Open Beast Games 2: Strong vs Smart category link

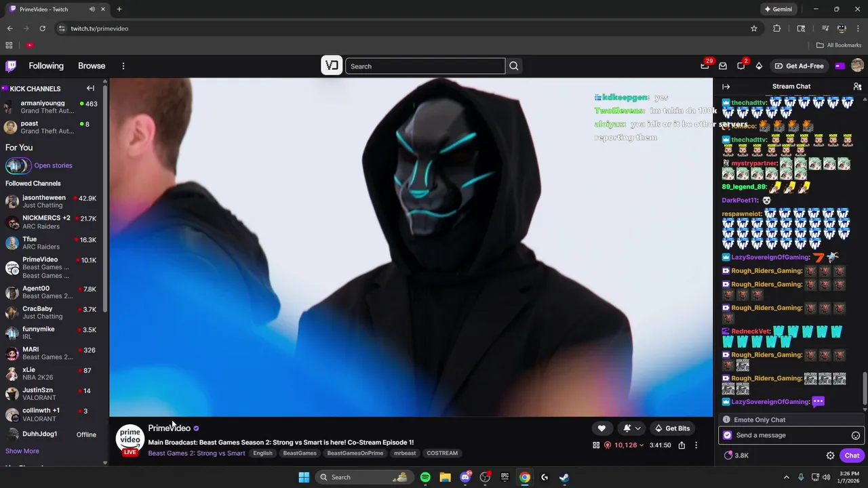coord(197,453)
